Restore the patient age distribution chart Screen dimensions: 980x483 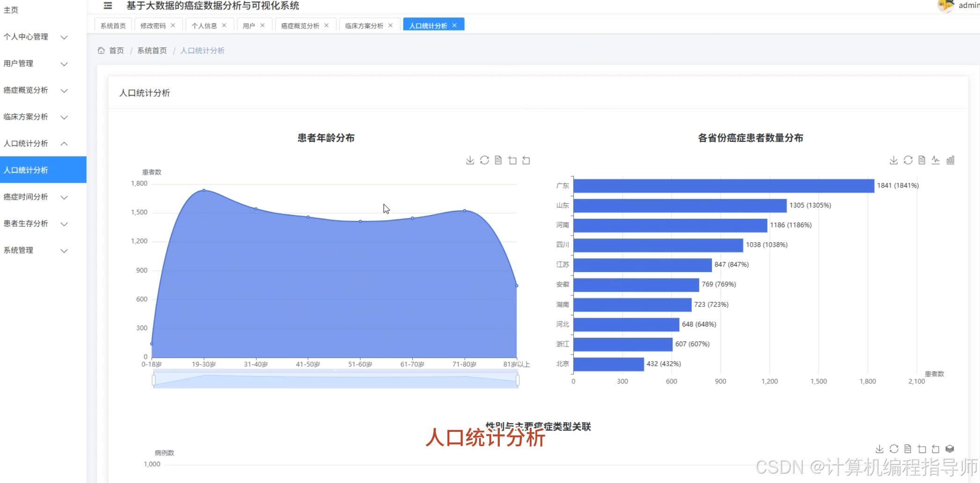[x=526, y=160]
